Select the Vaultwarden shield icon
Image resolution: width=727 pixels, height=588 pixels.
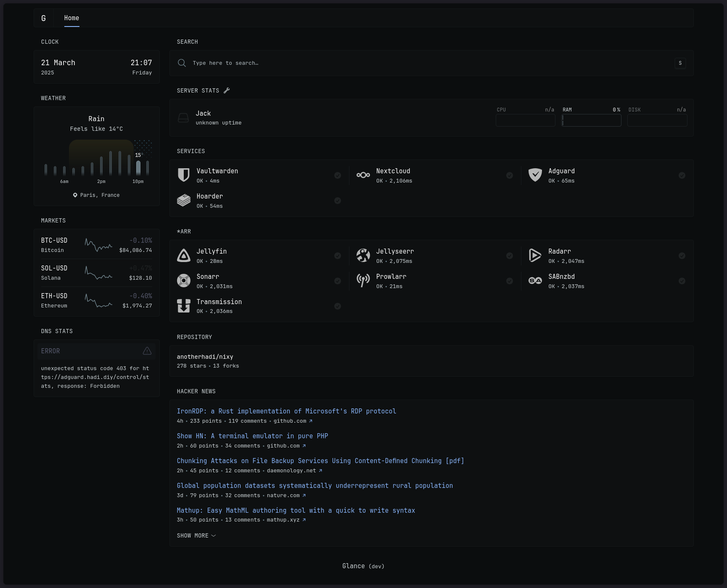pyautogui.click(x=183, y=175)
